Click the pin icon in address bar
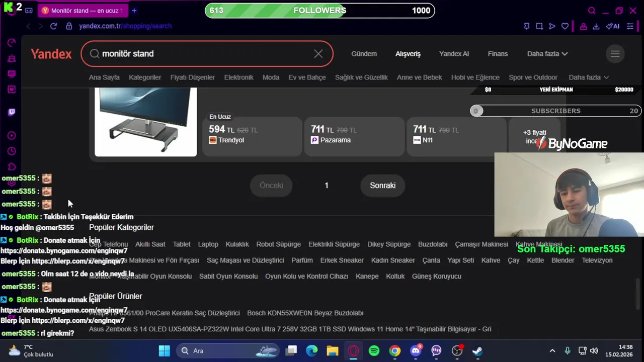The image size is (644, 362). [x=526, y=26]
